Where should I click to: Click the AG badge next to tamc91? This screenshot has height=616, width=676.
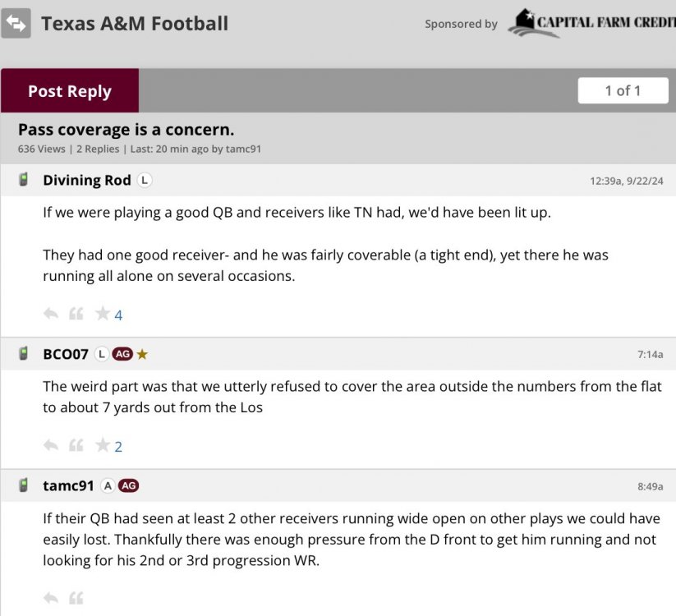pyautogui.click(x=128, y=485)
